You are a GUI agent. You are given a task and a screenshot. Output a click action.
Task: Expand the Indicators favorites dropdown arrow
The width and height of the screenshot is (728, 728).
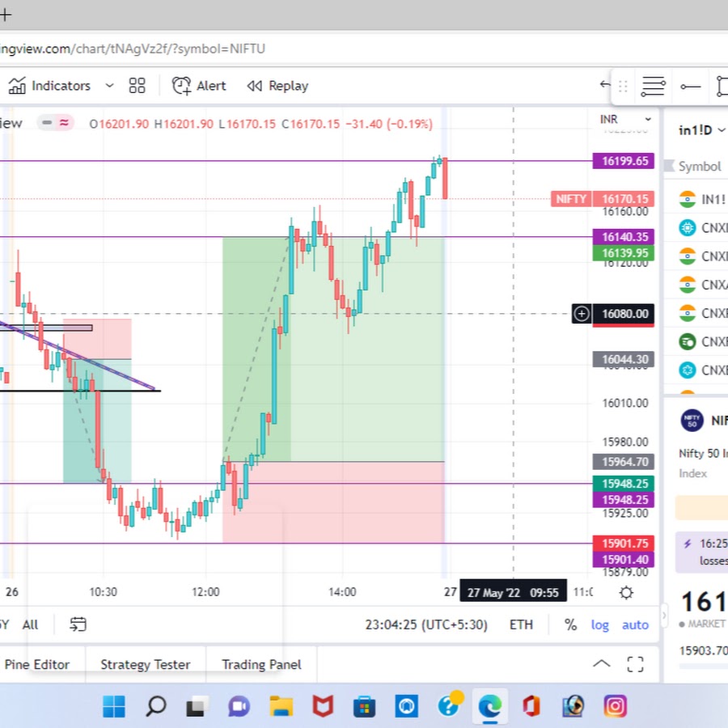(x=109, y=86)
